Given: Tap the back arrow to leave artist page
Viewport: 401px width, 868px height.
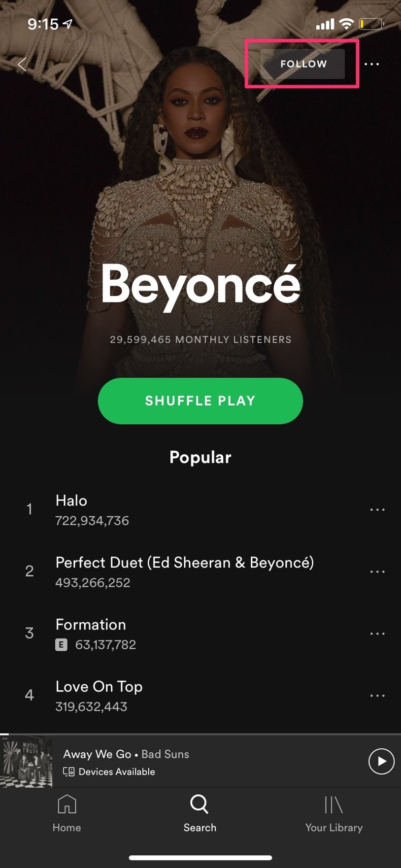Looking at the screenshot, I should (x=21, y=64).
